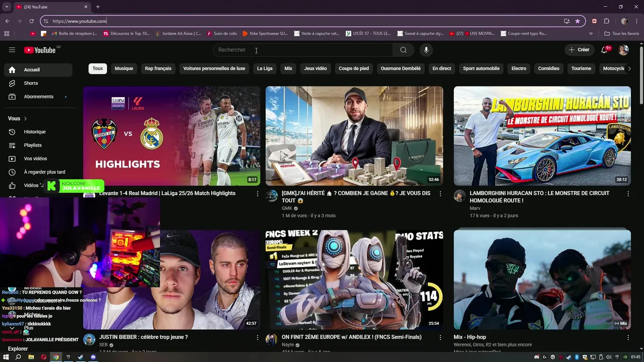Select the Jeux vidéo filter chip
Viewport: 644px width, 362px height.
point(315,68)
